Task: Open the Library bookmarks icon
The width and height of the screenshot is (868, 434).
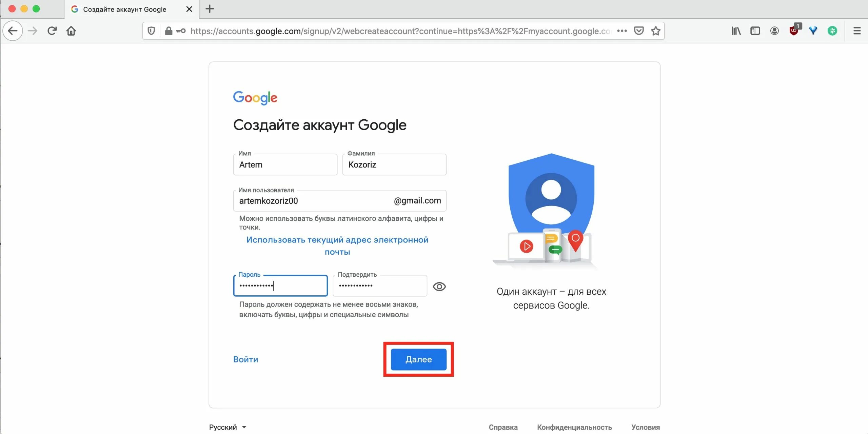Action: tap(736, 31)
